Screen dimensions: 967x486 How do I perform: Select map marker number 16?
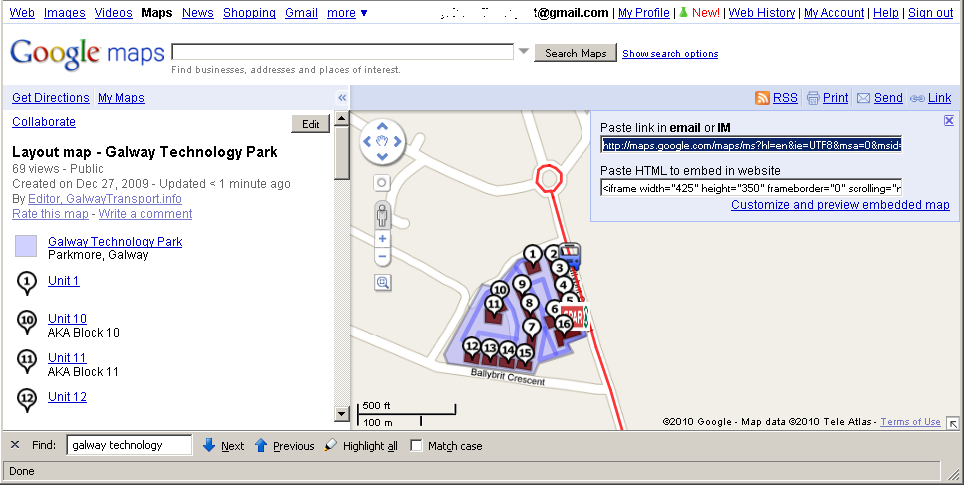pos(564,324)
